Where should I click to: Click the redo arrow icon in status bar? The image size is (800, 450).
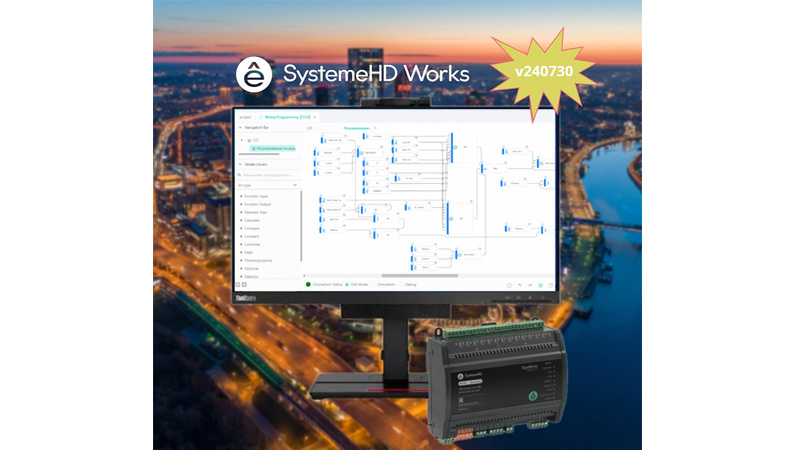(530, 285)
